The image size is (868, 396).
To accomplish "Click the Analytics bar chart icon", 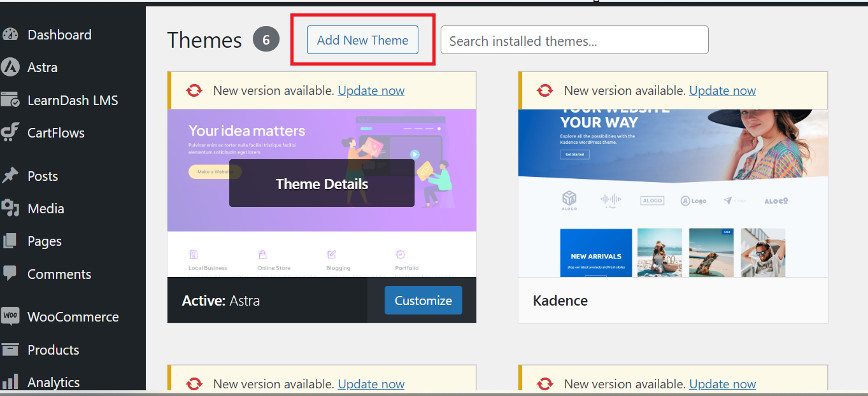I will point(10,382).
